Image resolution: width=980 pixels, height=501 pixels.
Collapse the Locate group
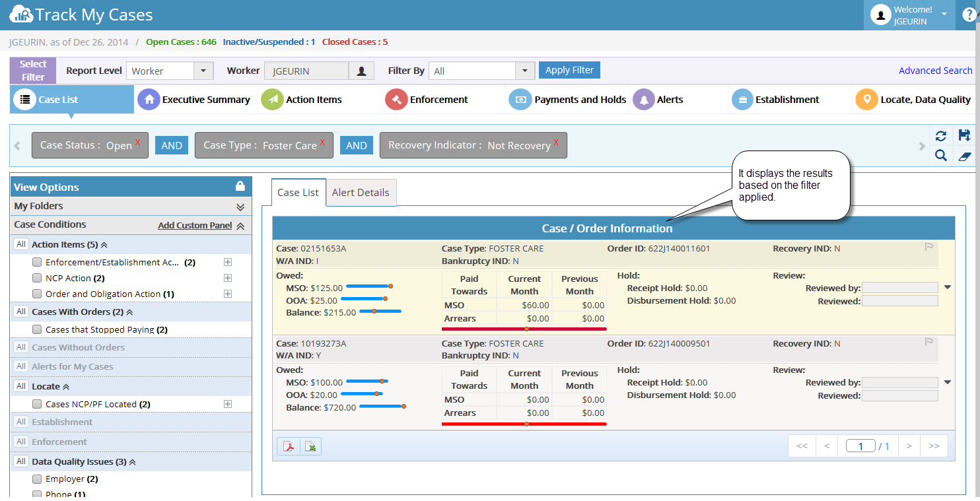point(66,387)
